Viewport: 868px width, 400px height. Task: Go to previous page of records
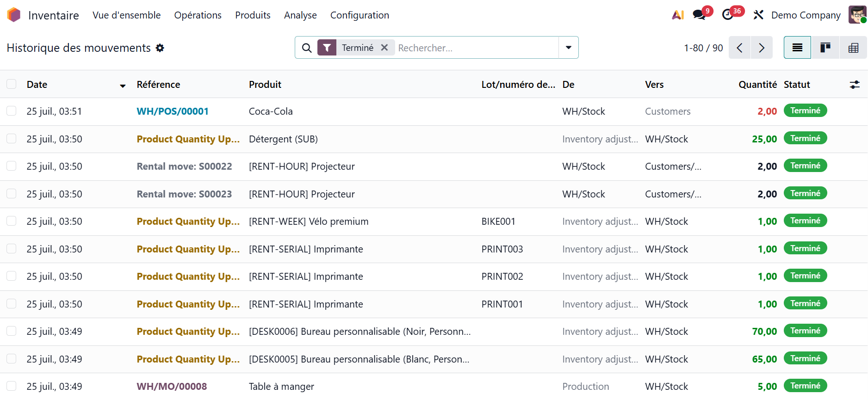739,48
